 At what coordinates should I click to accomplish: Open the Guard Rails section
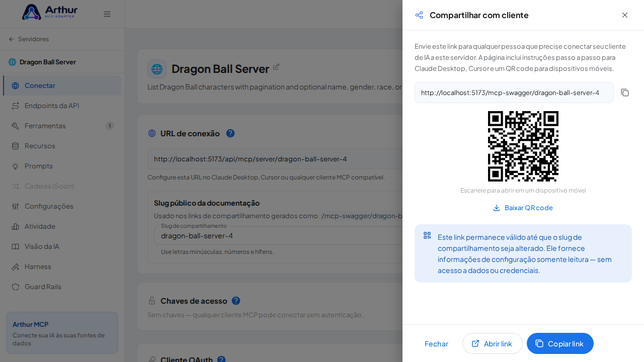[x=62, y=287]
